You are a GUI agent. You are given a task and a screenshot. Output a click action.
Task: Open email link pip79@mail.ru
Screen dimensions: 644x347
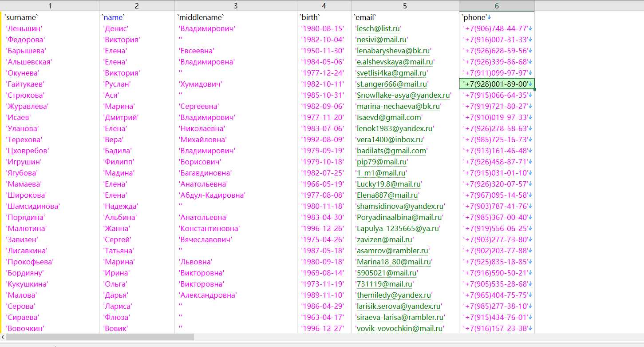click(x=382, y=162)
